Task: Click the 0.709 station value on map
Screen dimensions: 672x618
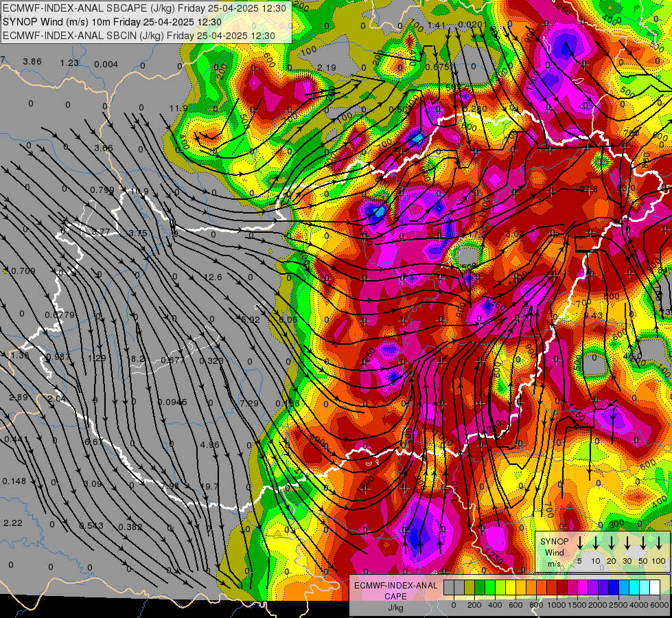Action: pos(23,271)
